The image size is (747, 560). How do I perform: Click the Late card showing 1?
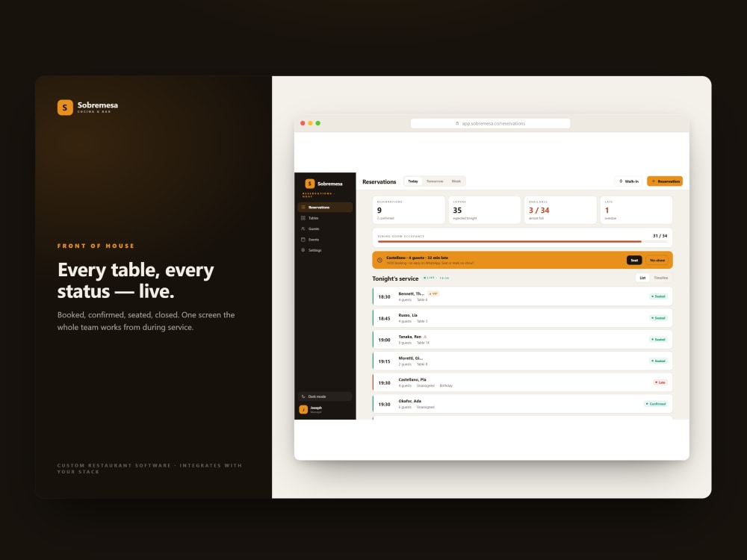tap(636, 210)
